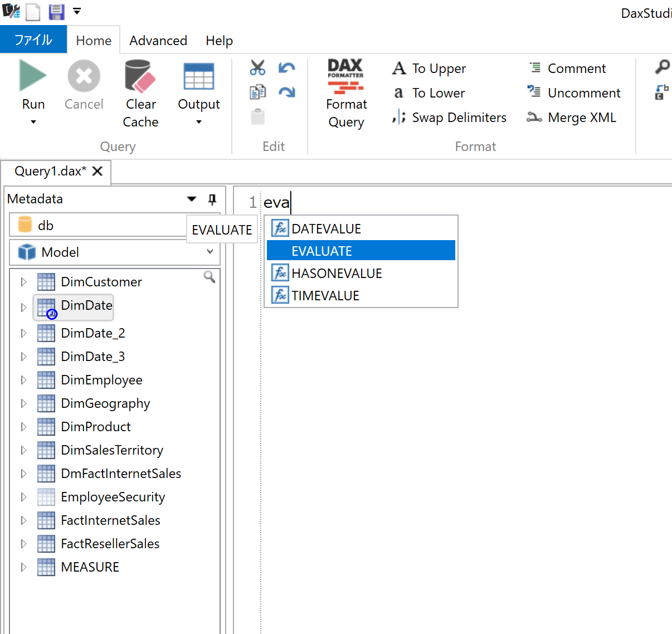Screen dimensions: 672x634
Task: Choose TIMEVALUE from the autocomplete list
Action: (361, 295)
